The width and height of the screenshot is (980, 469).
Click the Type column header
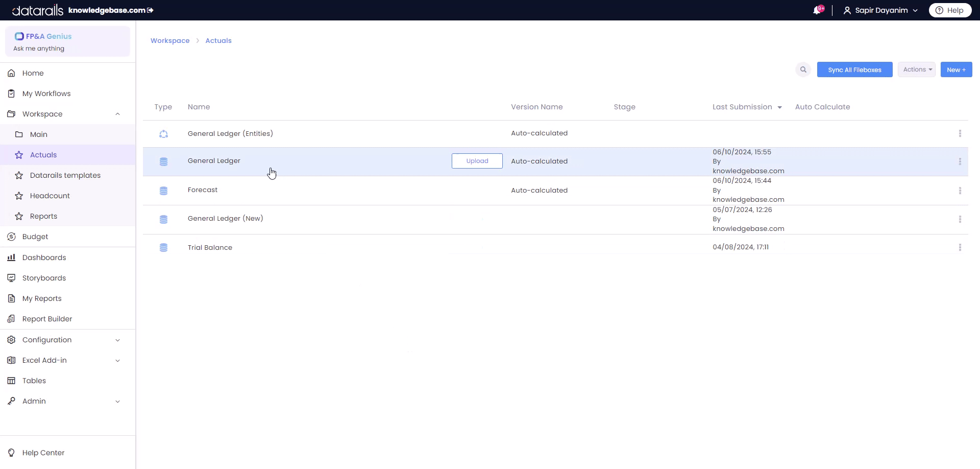click(x=163, y=107)
